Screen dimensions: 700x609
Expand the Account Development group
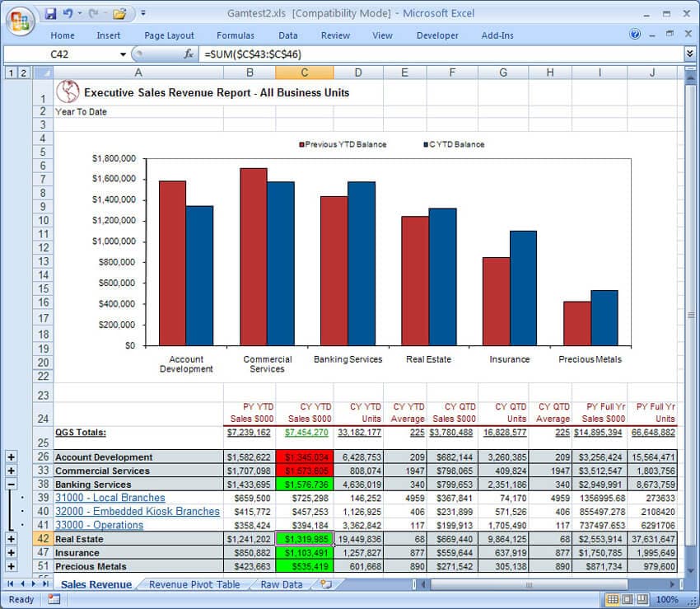(x=12, y=457)
